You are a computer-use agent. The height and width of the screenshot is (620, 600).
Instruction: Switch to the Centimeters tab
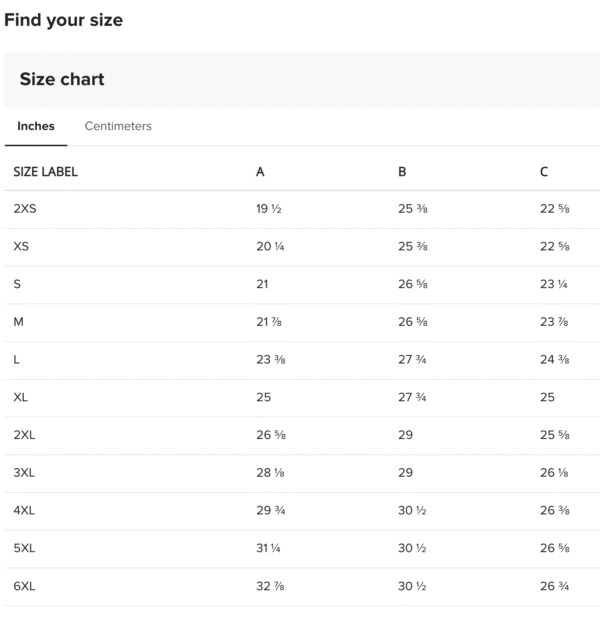[118, 126]
